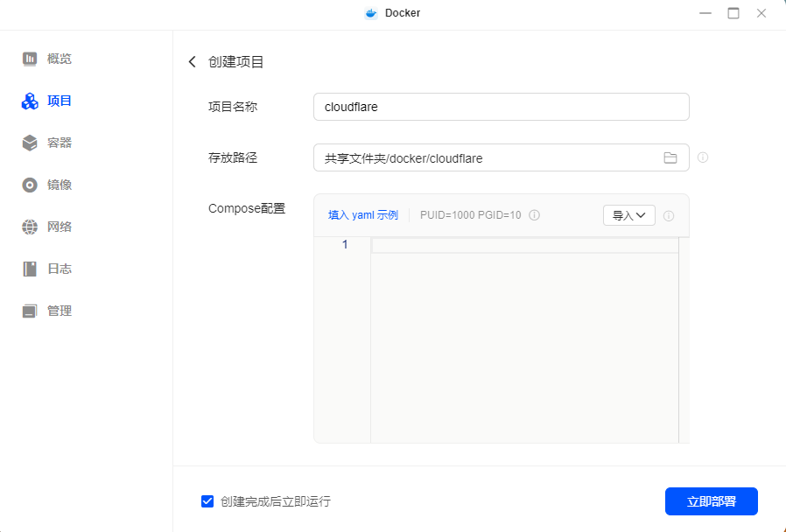Open the Logs (日志) notebook icon
Image resolution: width=786 pixels, height=532 pixels.
click(30, 269)
